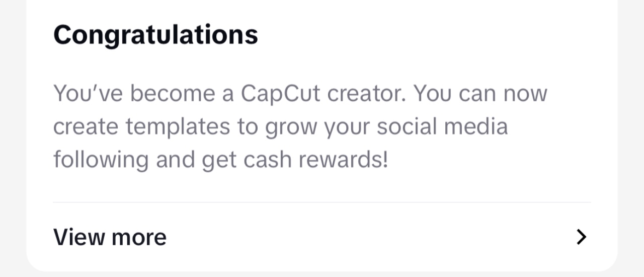Tap the "cash rewards!" phrase
The height and width of the screenshot is (277, 644).
316,160
